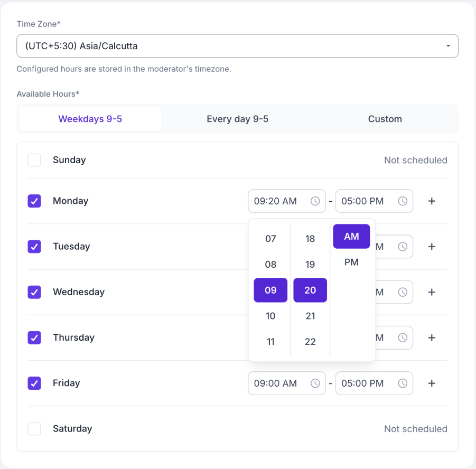Select the Custom hours tab
The width and height of the screenshot is (476, 469).
click(385, 119)
